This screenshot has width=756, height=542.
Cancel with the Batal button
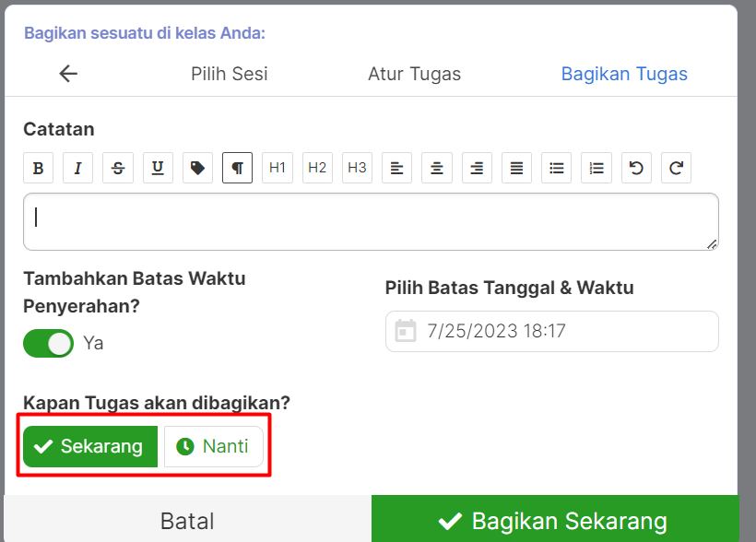(186, 521)
